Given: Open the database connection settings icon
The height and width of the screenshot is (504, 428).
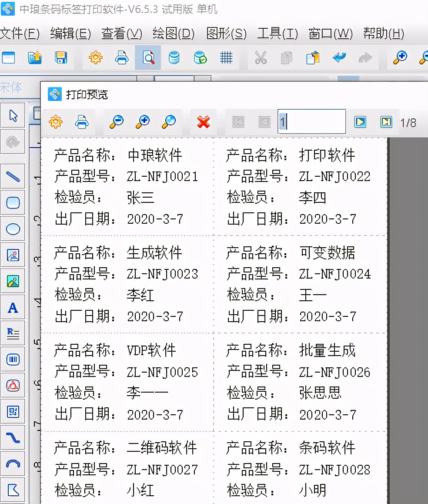Looking at the screenshot, I should pos(174,57).
